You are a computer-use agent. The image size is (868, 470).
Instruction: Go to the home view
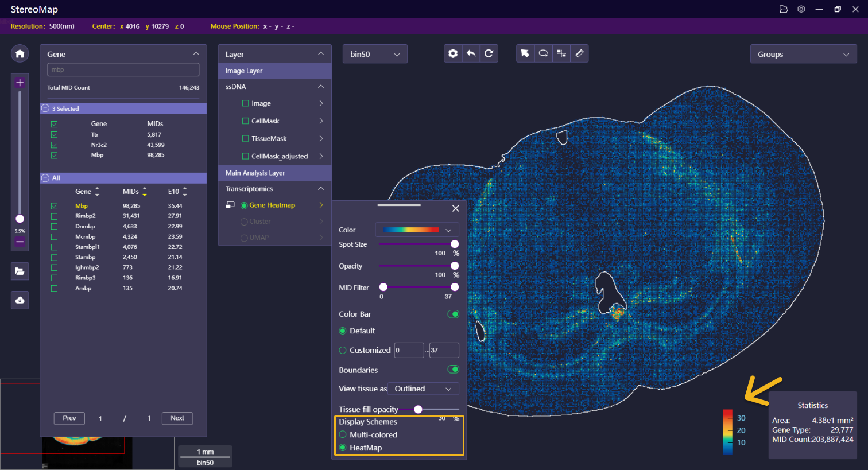pyautogui.click(x=20, y=53)
